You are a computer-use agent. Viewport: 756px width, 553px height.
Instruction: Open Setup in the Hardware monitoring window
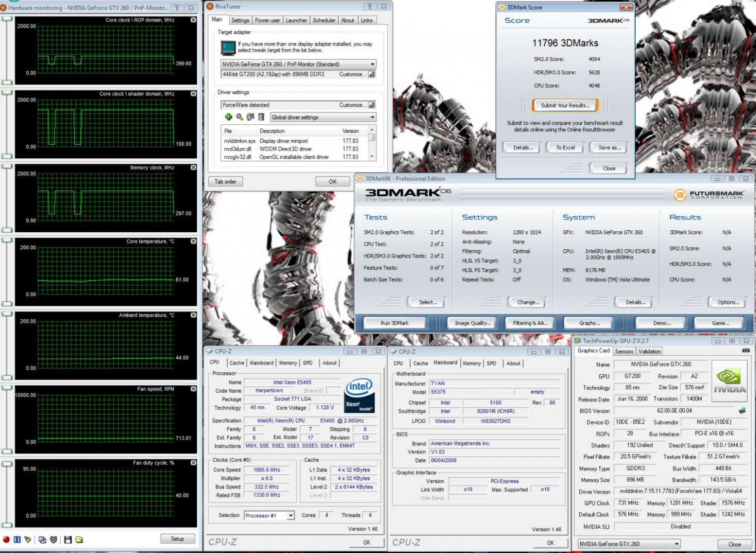pyautogui.click(x=178, y=539)
